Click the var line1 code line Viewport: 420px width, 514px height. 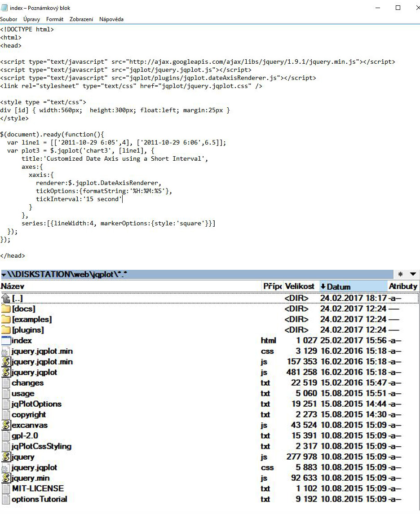point(116,143)
